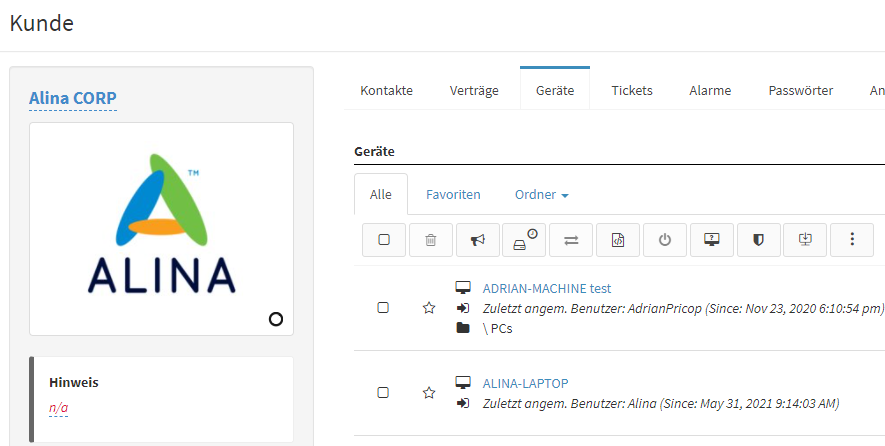The image size is (885, 446).
Task: Edit the n/a Hinweis value
Action: click(x=59, y=408)
